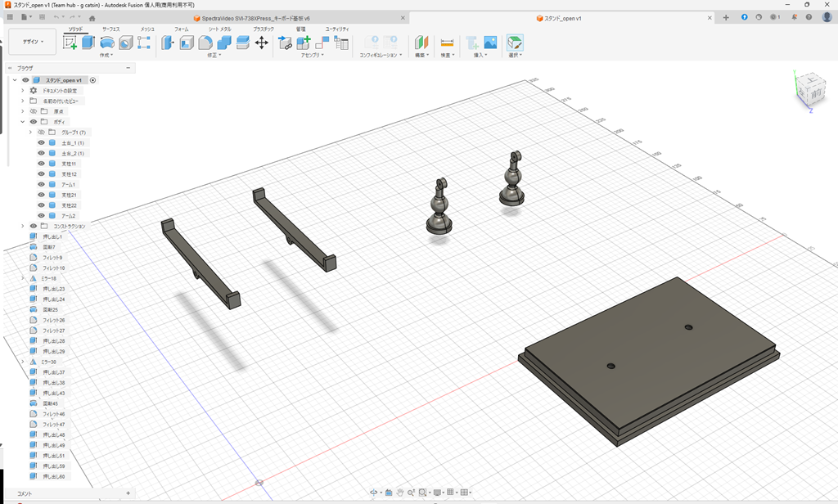Click the Move/Copy (移動) tool icon
The width and height of the screenshot is (838, 504).
click(262, 43)
